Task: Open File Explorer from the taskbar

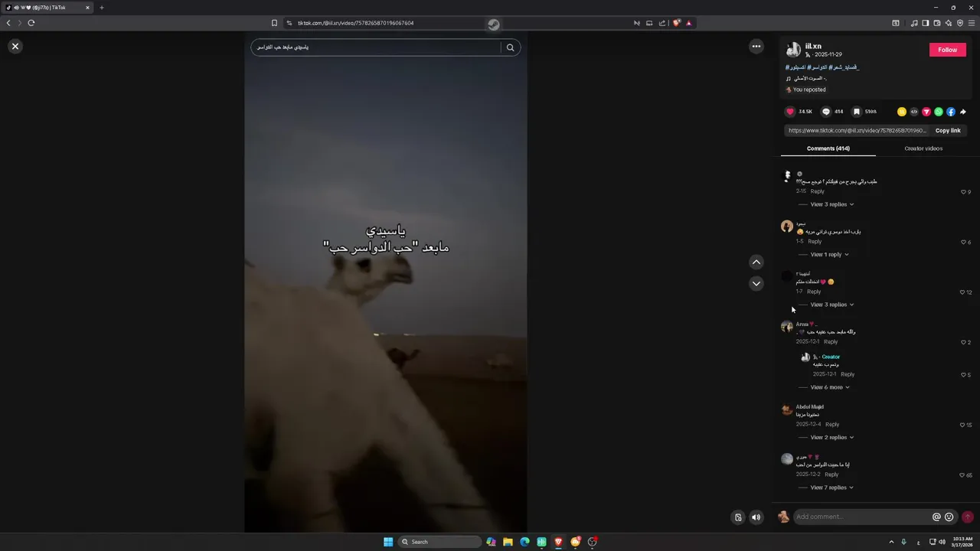Action: pos(508,542)
